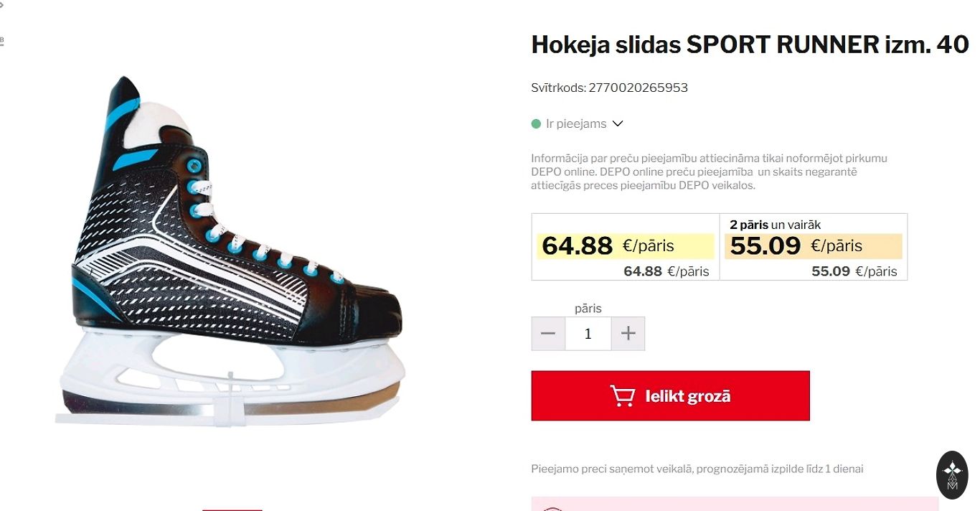Click the shopping cart icon on red button
This screenshot has height=511, width=980.
(x=622, y=396)
